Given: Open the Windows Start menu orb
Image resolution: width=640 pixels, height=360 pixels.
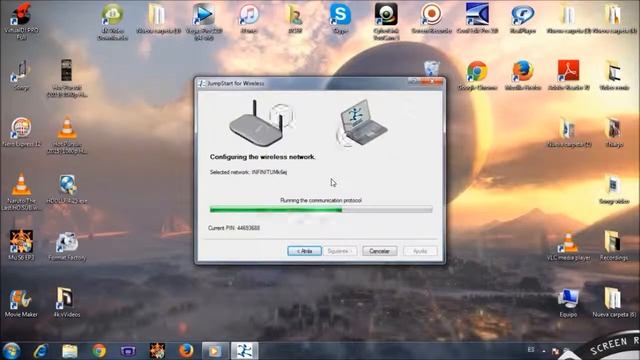Looking at the screenshot, I should click(11, 351).
